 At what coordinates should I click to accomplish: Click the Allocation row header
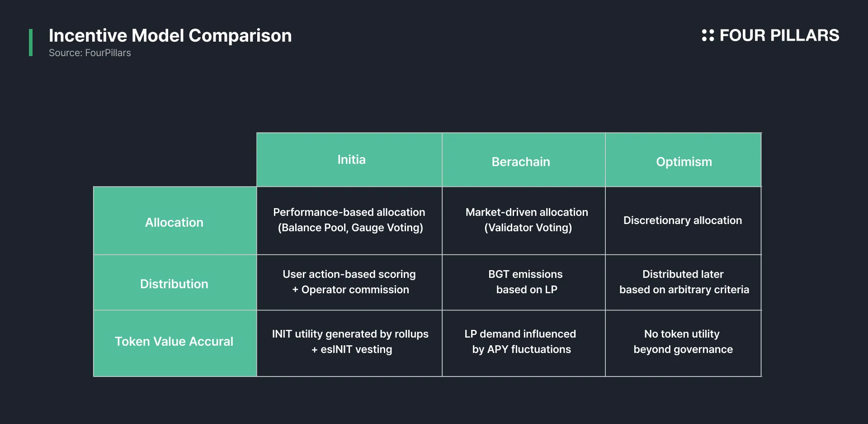pyautogui.click(x=174, y=222)
